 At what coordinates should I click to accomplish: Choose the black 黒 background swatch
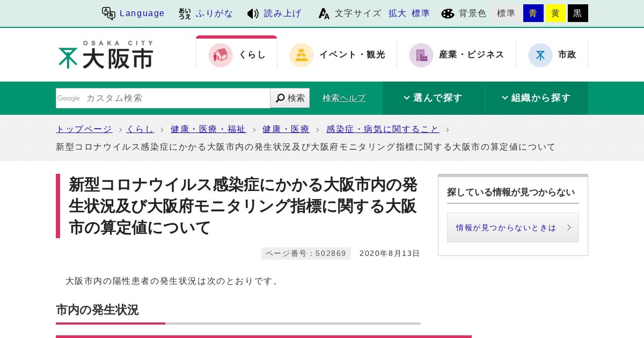tap(578, 13)
